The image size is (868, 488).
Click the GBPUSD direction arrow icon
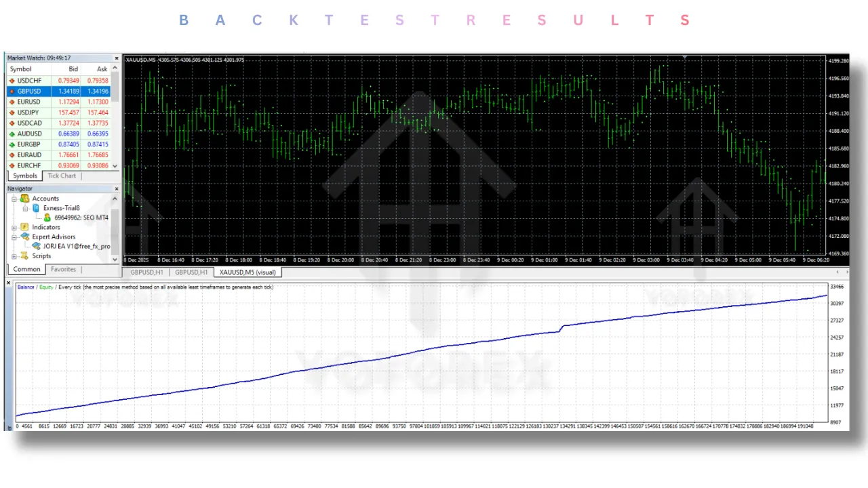tap(12, 91)
